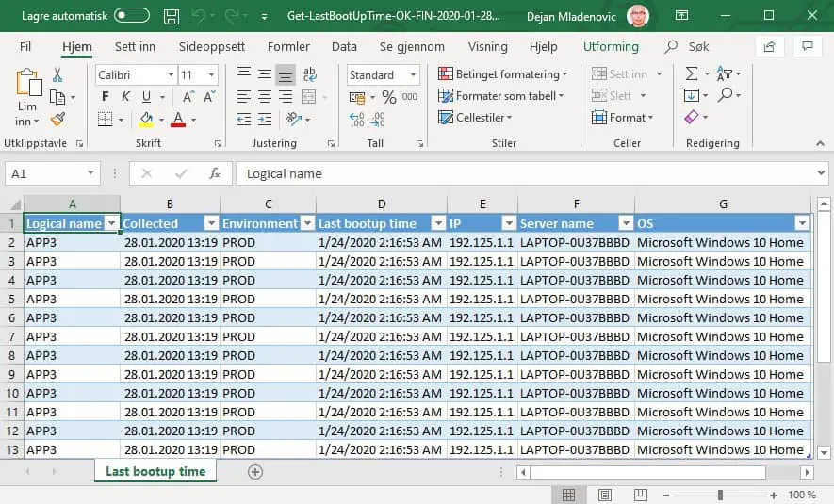Toggle Wrap text ab icon
Viewport: 834px width, 504px height.
tap(309, 73)
